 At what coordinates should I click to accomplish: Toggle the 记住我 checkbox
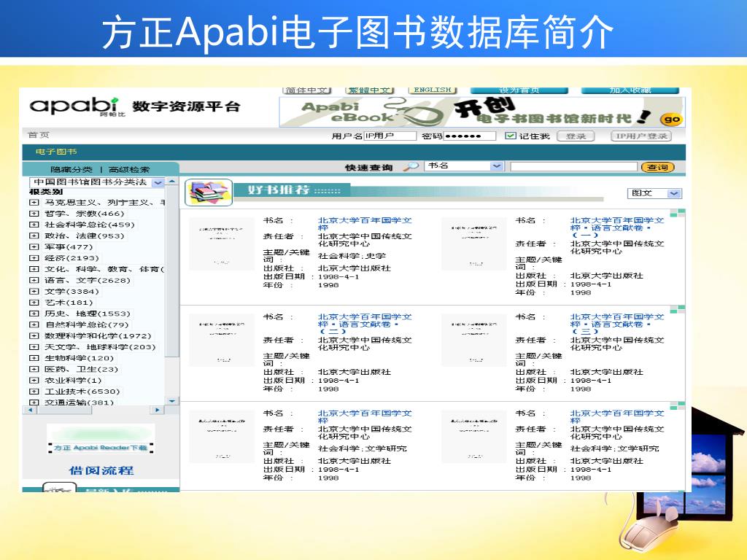coord(510,136)
